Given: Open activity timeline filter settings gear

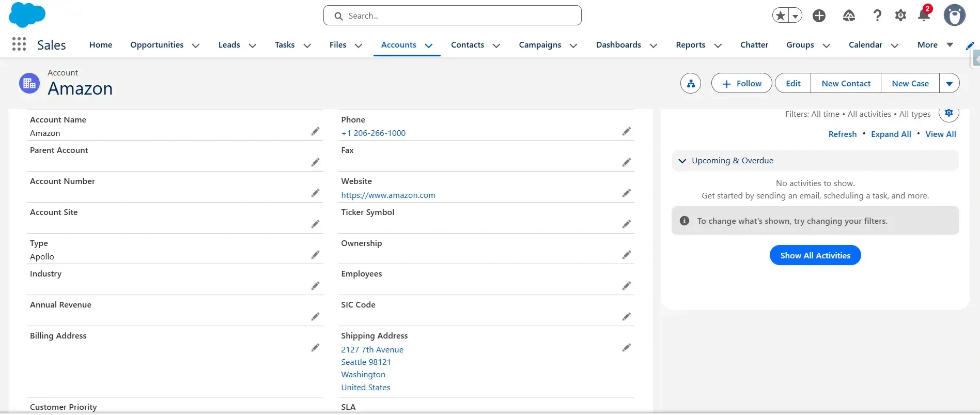Looking at the screenshot, I should coord(948,113).
